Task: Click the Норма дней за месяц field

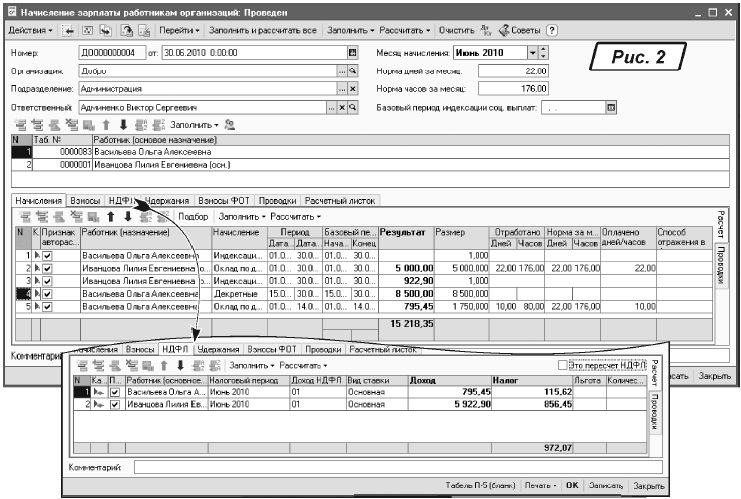Action: [x=513, y=71]
